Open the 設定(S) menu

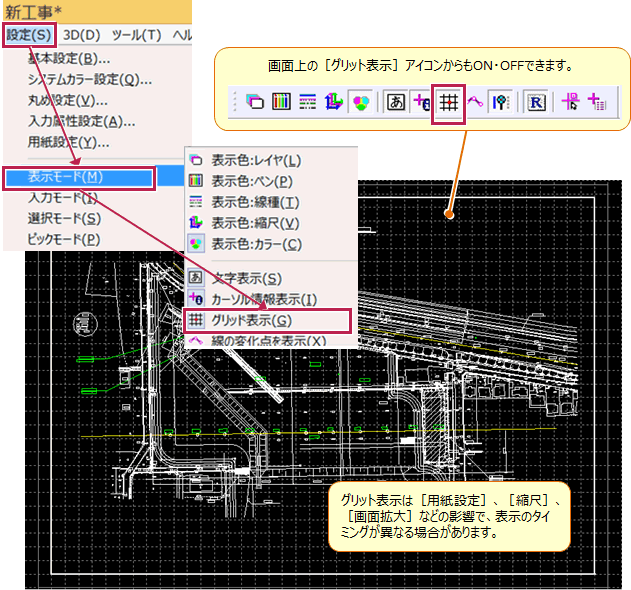[x=29, y=35]
